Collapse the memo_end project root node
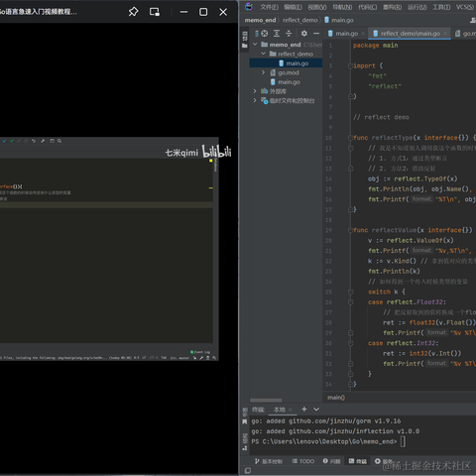 pyautogui.click(x=255, y=45)
